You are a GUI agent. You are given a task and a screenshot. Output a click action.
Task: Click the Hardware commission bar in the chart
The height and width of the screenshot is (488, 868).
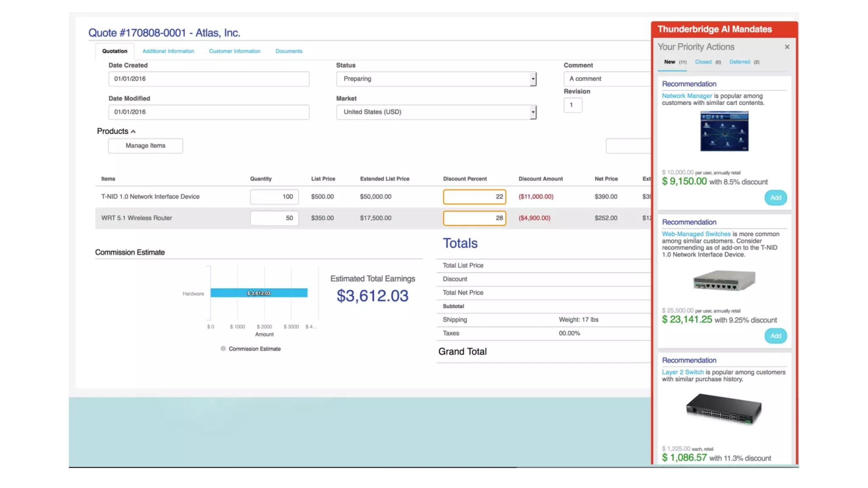pos(259,293)
